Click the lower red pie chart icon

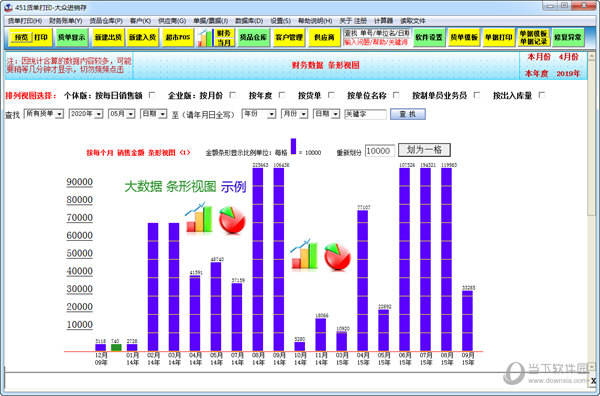[x=338, y=256]
